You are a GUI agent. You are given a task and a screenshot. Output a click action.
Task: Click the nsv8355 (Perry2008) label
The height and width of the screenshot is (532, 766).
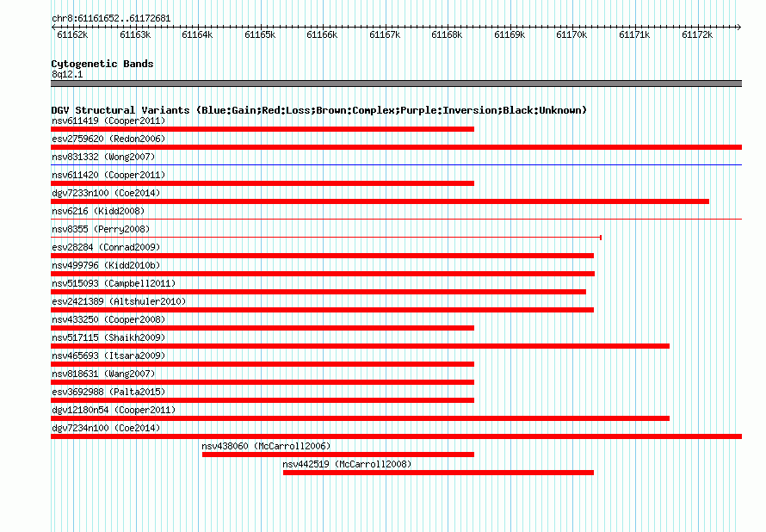click(101, 229)
